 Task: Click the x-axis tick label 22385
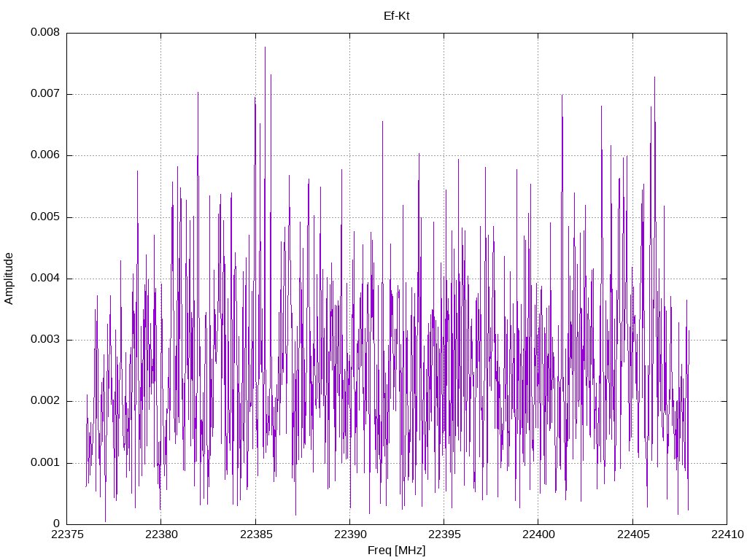(x=255, y=534)
